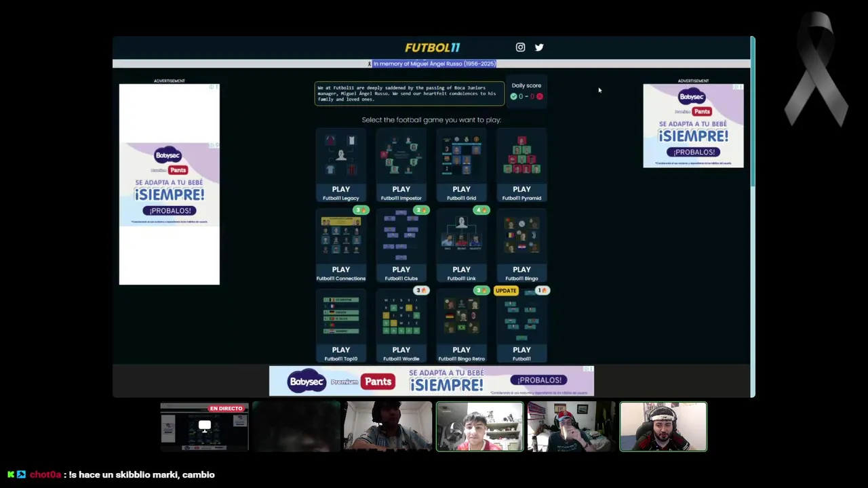Play the Futbol11 Wordle game
Viewport: 868px width, 488px height.
click(401, 326)
